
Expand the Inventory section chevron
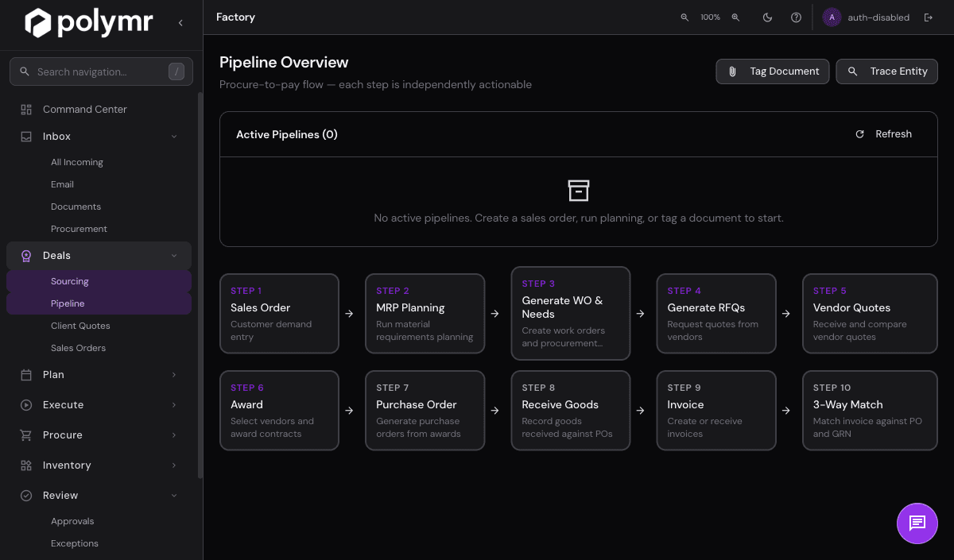coord(174,465)
